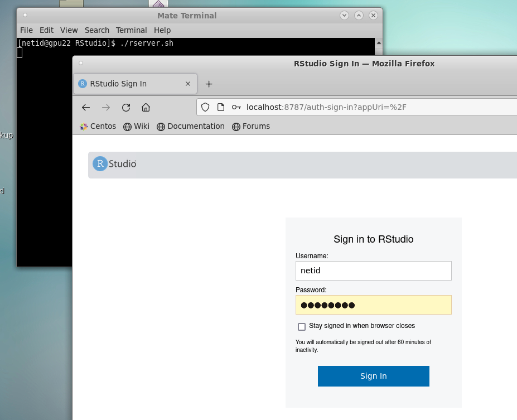Screen dimensions: 517x420
Task: Open the Terminal Search menu
Action: pos(97,30)
